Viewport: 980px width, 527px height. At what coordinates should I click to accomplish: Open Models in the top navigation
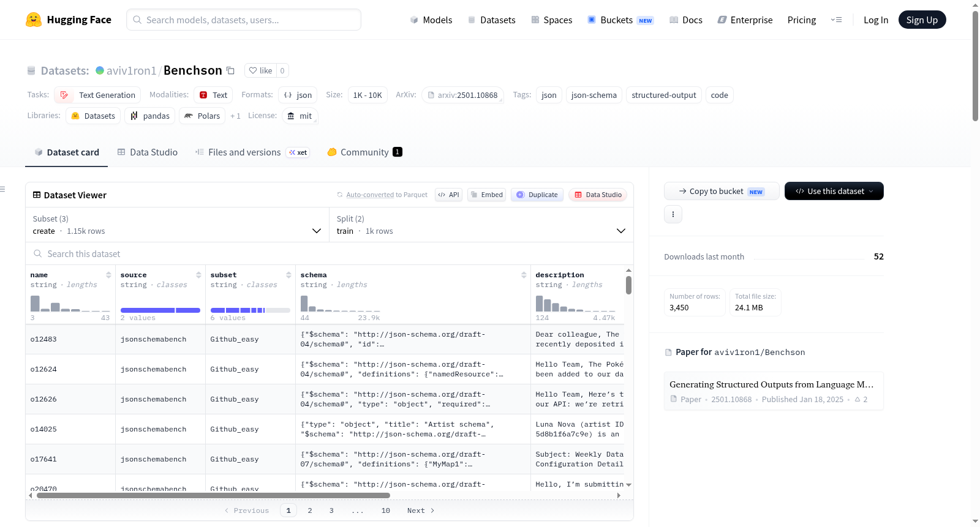431,20
